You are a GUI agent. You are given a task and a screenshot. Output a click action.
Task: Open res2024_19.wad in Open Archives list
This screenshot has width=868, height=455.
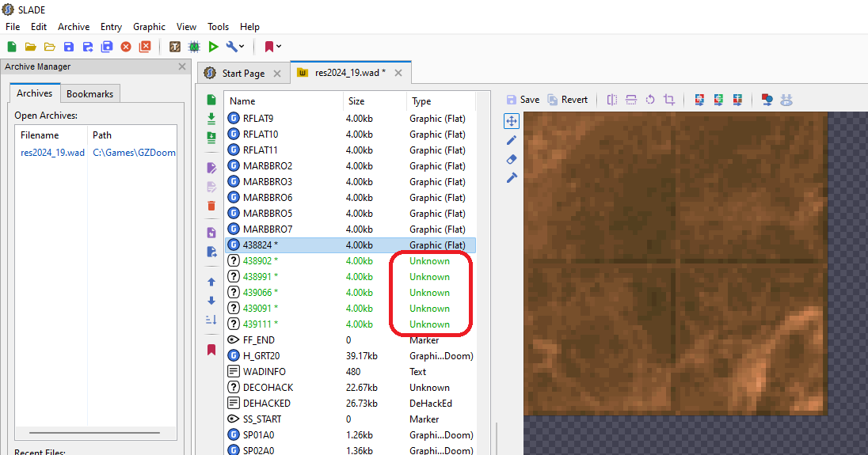(x=52, y=153)
